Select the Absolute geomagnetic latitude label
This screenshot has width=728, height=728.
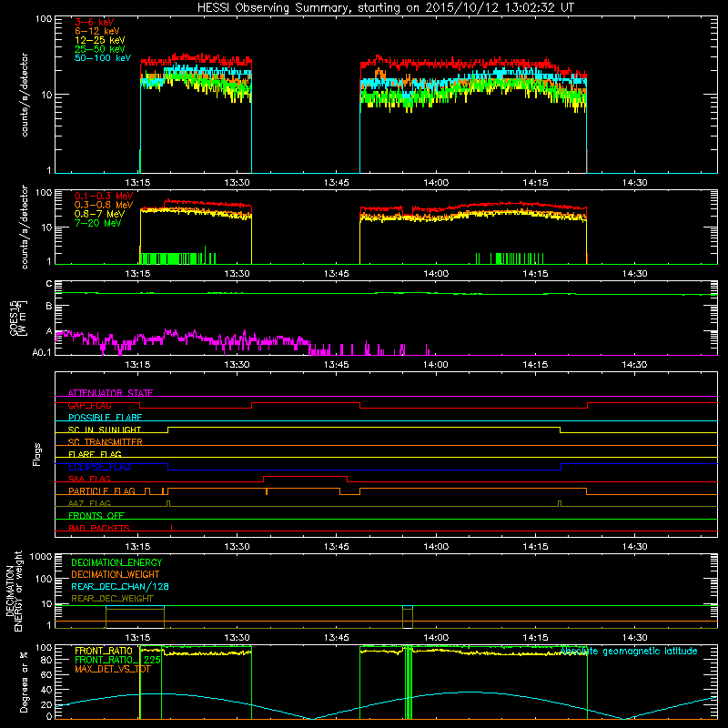pos(629,652)
